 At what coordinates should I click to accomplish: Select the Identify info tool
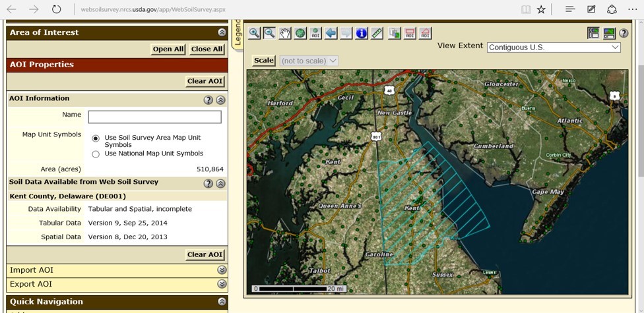(362, 33)
